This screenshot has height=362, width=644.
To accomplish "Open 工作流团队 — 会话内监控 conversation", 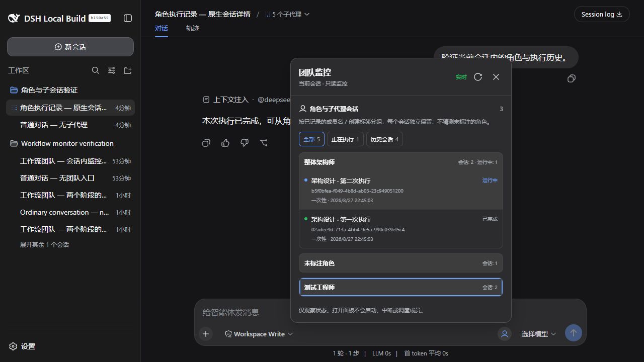I will [x=70, y=161].
